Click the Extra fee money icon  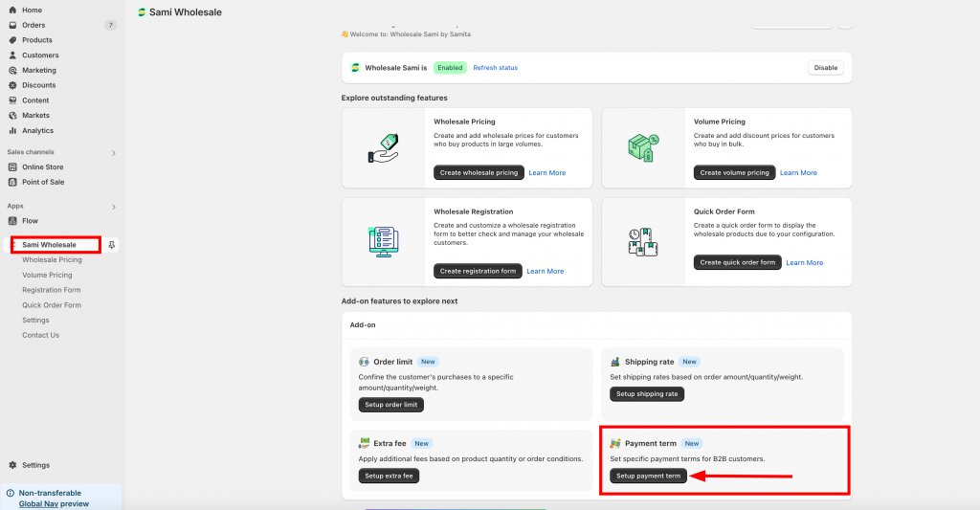[364, 443]
